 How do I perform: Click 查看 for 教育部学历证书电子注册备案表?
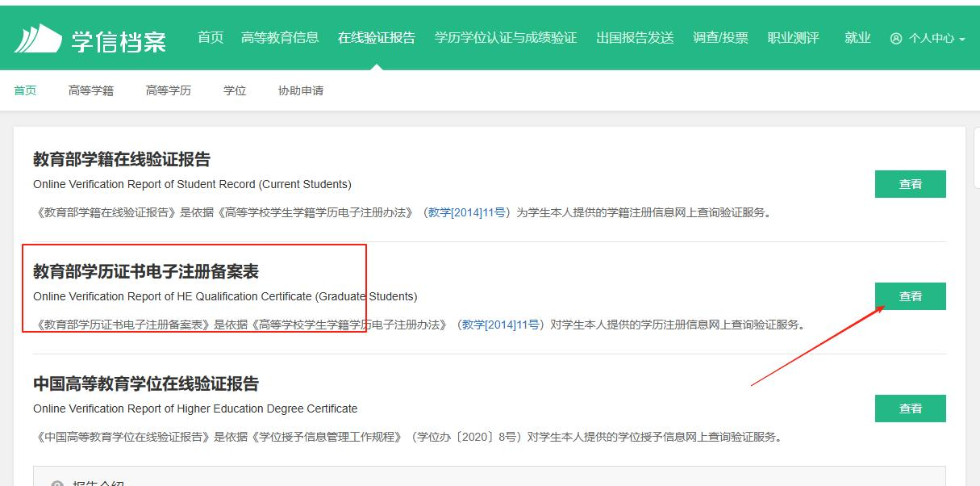click(x=911, y=296)
